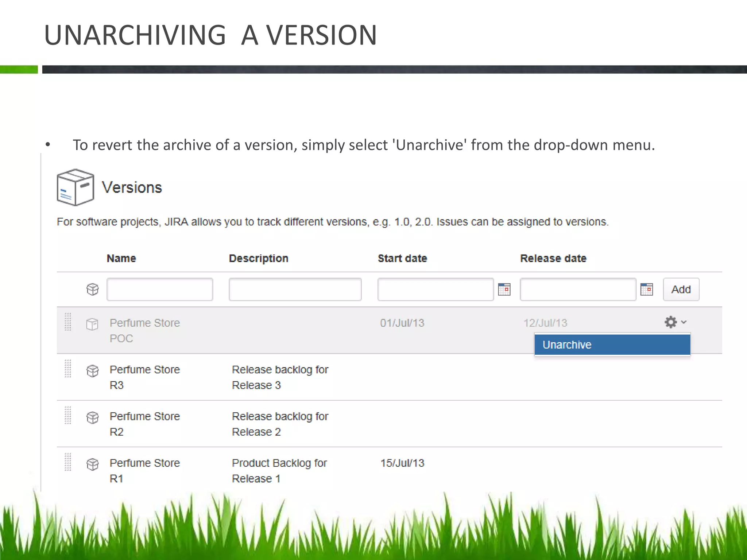
Task: Grab the drag handle for Perfume Store R1
Action: (68, 462)
